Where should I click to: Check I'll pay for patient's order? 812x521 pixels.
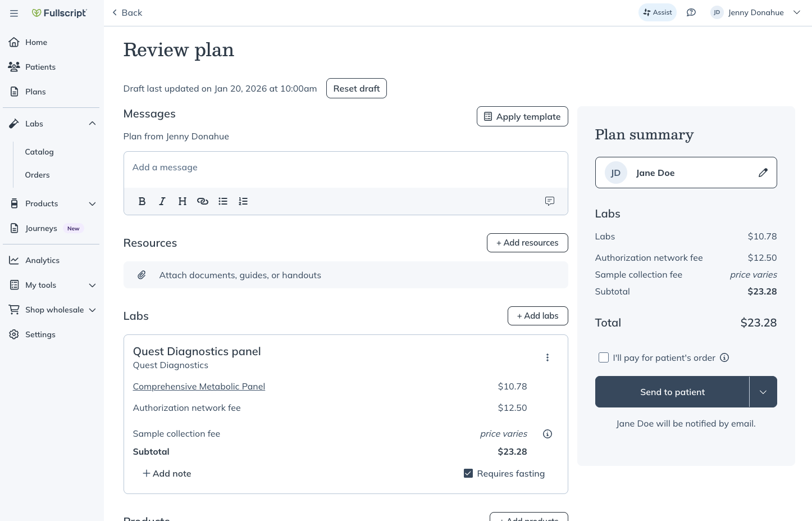tap(604, 357)
